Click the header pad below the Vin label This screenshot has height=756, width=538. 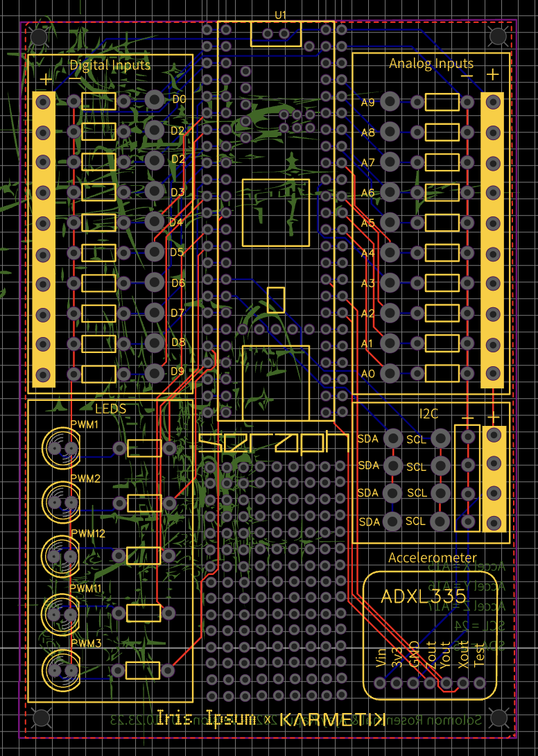click(x=381, y=682)
